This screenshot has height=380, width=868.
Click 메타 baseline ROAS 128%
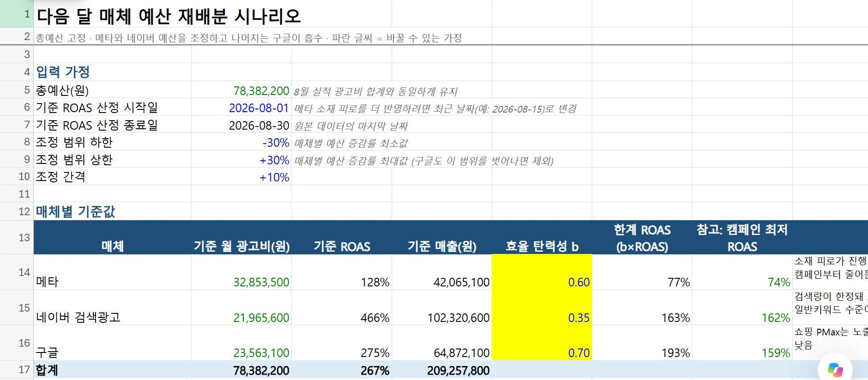(375, 282)
